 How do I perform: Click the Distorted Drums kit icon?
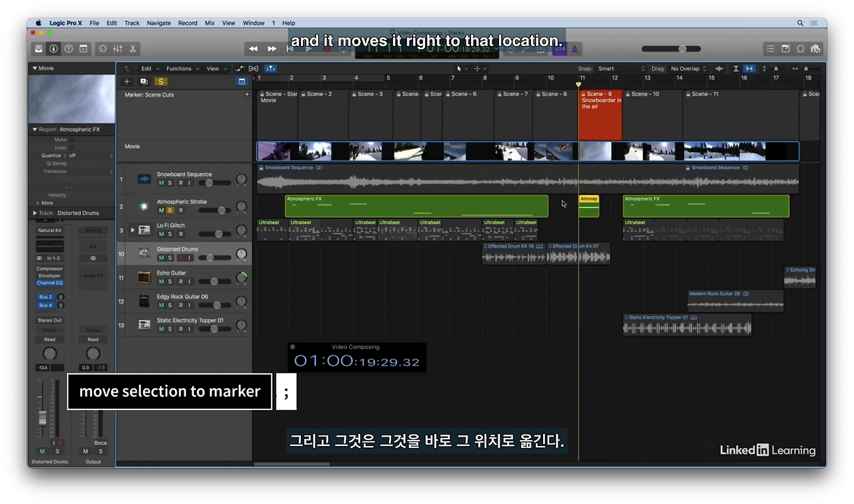click(143, 253)
